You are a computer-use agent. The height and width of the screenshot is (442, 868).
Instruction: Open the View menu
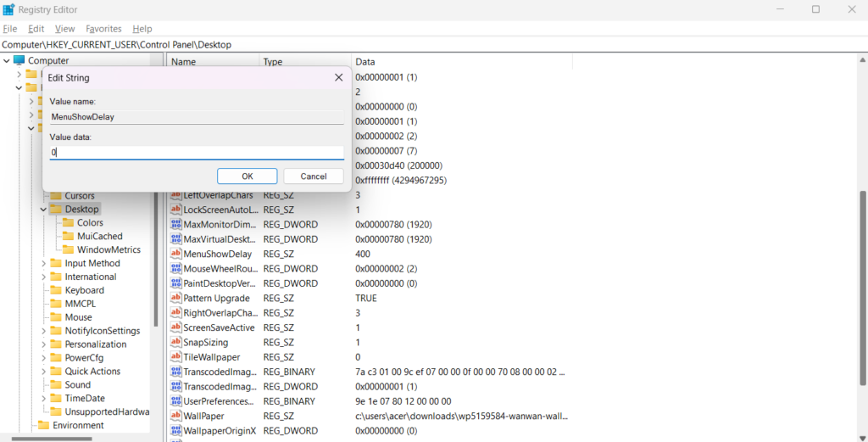pyautogui.click(x=64, y=29)
